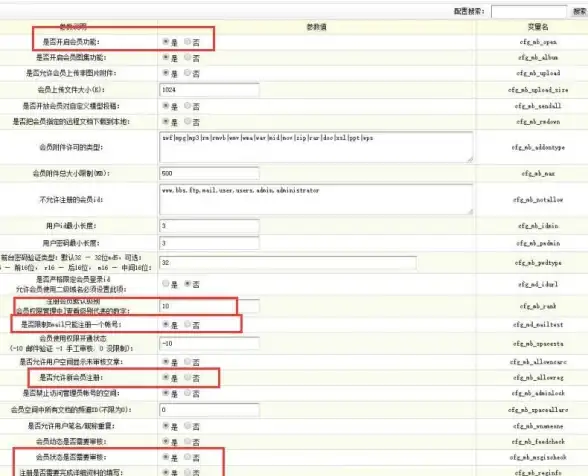Click the label 用户密码最小长度

(71, 243)
